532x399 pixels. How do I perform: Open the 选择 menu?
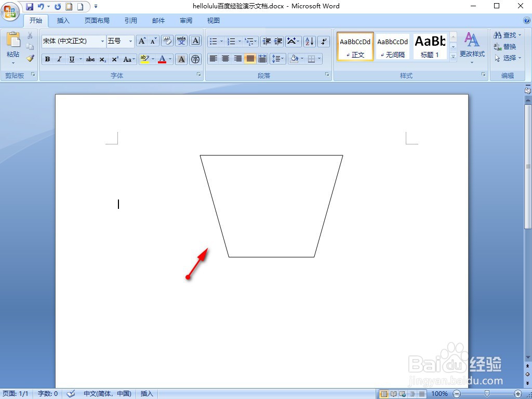pyautogui.click(x=507, y=58)
